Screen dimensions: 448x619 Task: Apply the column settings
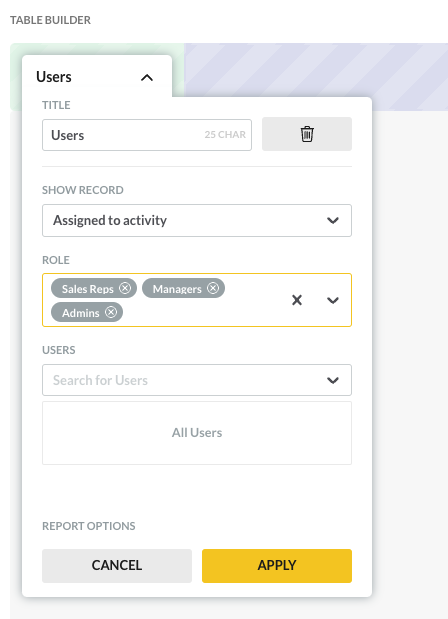coord(277,566)
